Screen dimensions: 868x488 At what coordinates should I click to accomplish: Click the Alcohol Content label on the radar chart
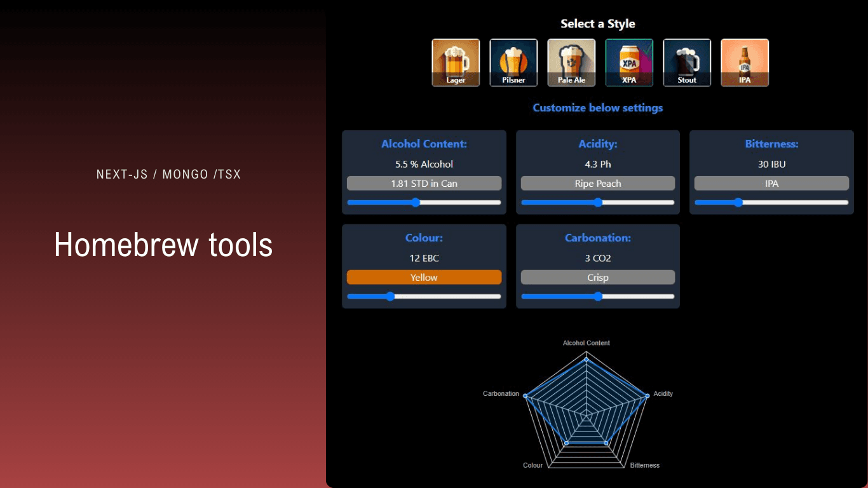(x=586, y=342)
